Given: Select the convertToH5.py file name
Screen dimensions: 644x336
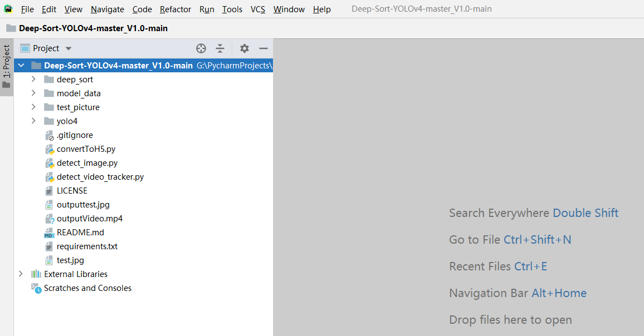Looking at the screenshot, I should click(86, 149).
